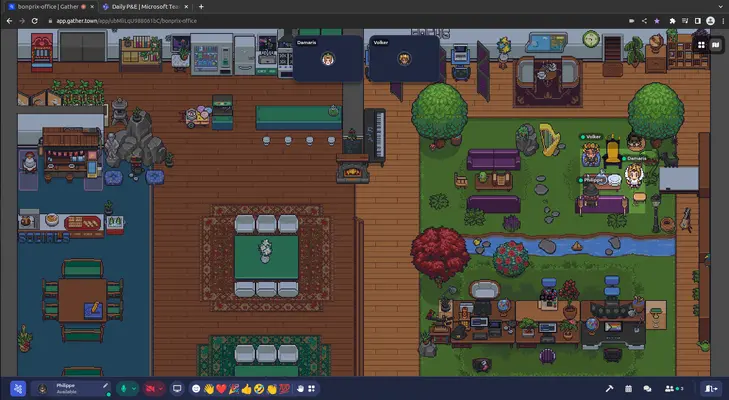Click the leave space door icon
This screenshot has height=400, width=729.
tap(711, 388)
